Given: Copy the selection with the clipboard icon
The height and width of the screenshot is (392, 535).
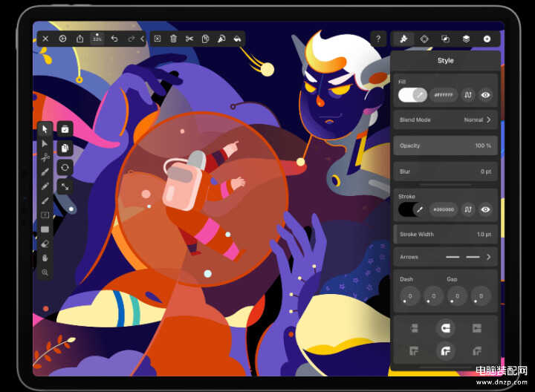Looking at the screenshot, I should (205, 39).
